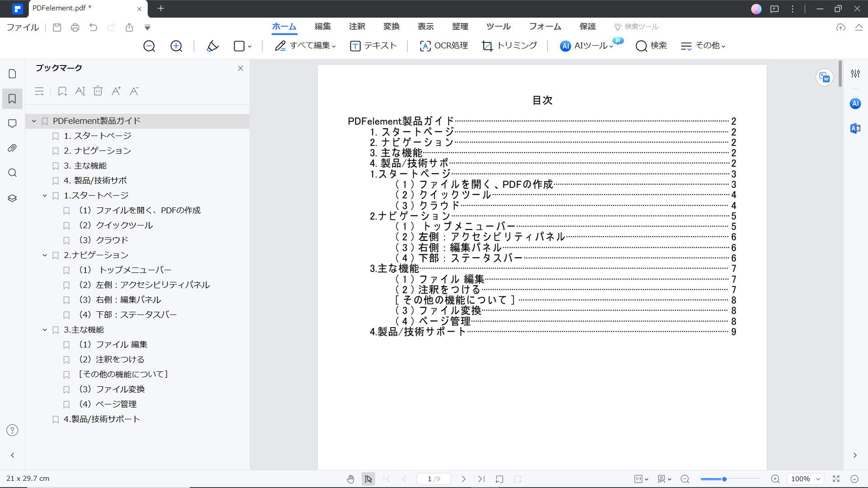Image resolution: width=868 pixels, height=488 pixels.
Task: Click the zoom slider handle
Action: click(x=724, y=479)
